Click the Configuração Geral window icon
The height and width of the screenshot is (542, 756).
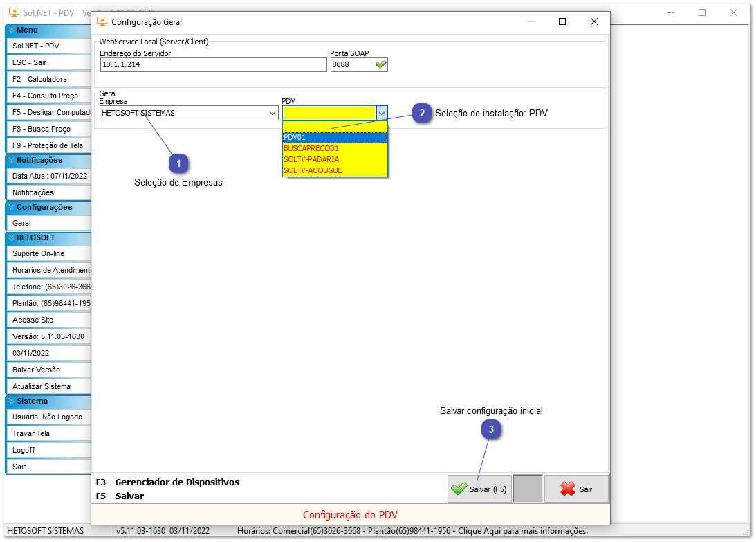coord(102,21)
